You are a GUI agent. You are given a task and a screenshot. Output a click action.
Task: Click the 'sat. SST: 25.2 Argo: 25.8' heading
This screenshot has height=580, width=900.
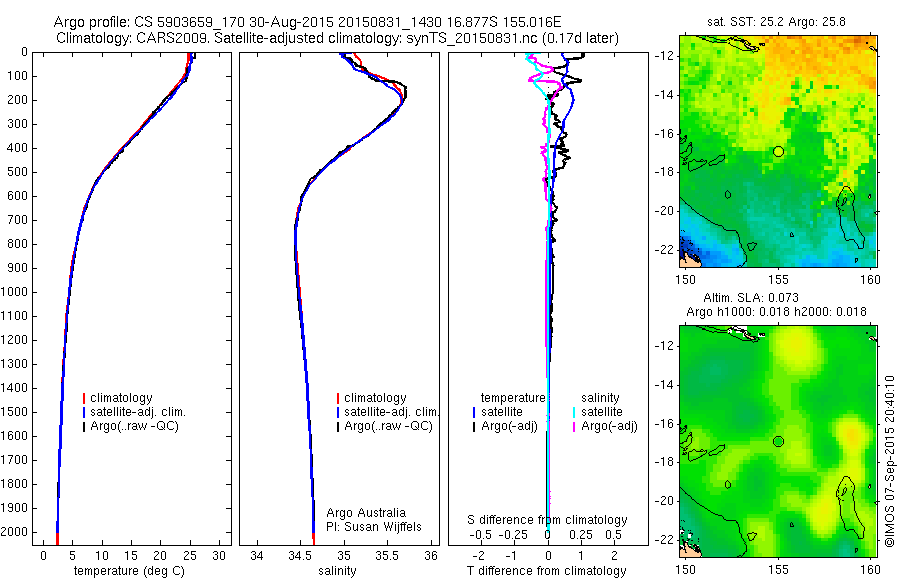pyautogui.click(x=776, y=22)
